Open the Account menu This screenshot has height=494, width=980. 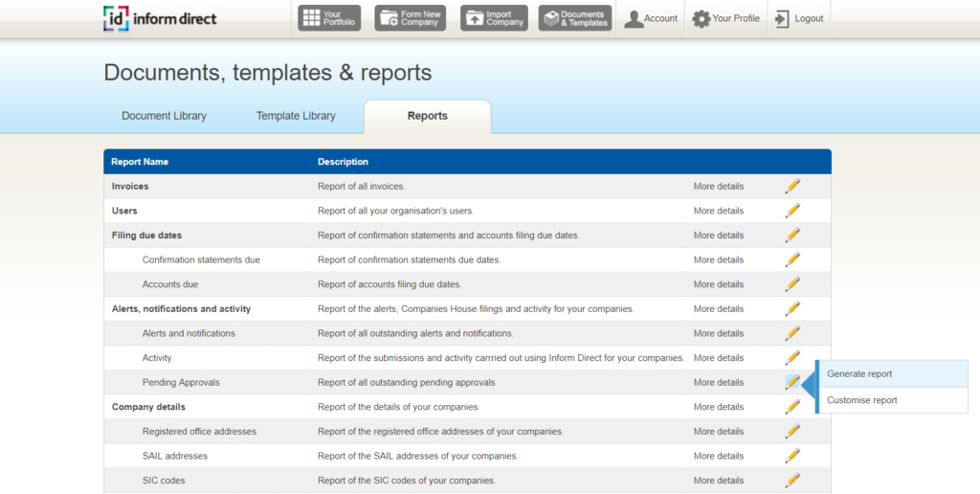pos(651,18)
